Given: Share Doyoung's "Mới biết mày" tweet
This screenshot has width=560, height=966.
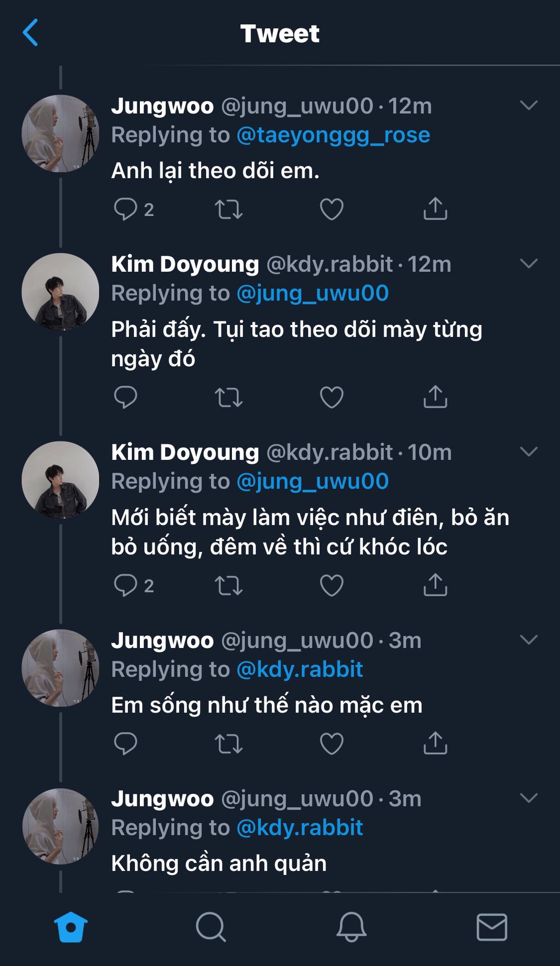Looking at the screenshot, I should tap(435, 585).
